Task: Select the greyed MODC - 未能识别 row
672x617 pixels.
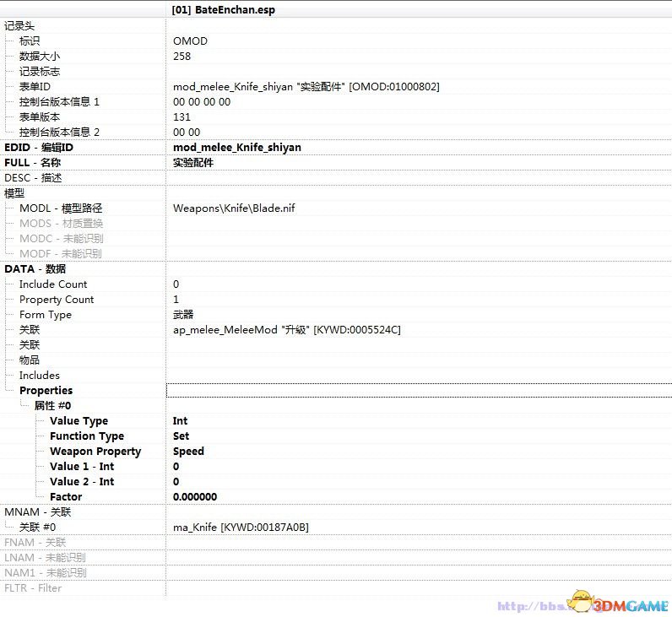Action: [x=62, y=239]
